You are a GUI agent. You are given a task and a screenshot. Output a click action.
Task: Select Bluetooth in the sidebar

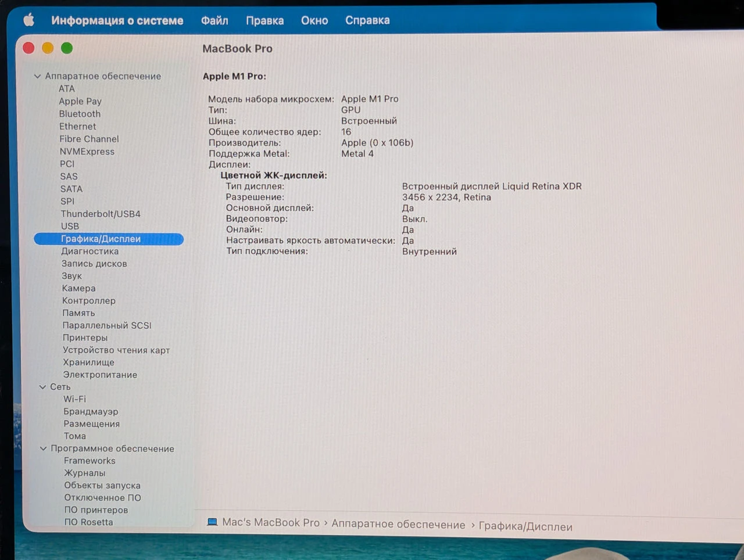pyautogui.click(x=80, y=114)
